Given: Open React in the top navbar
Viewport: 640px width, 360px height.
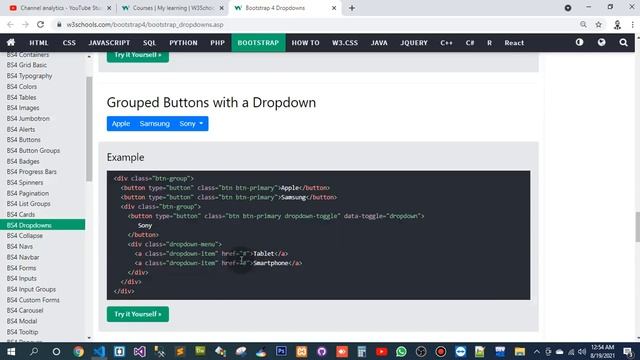Looking at the screenshot, I should (x=514, y=42).
